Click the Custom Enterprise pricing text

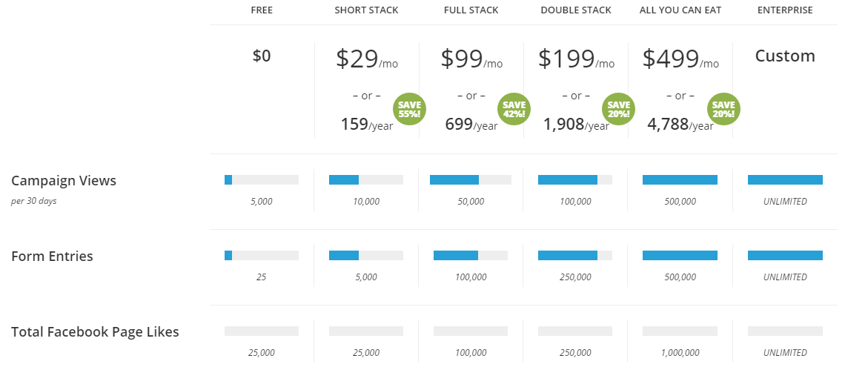click(785, 56)
